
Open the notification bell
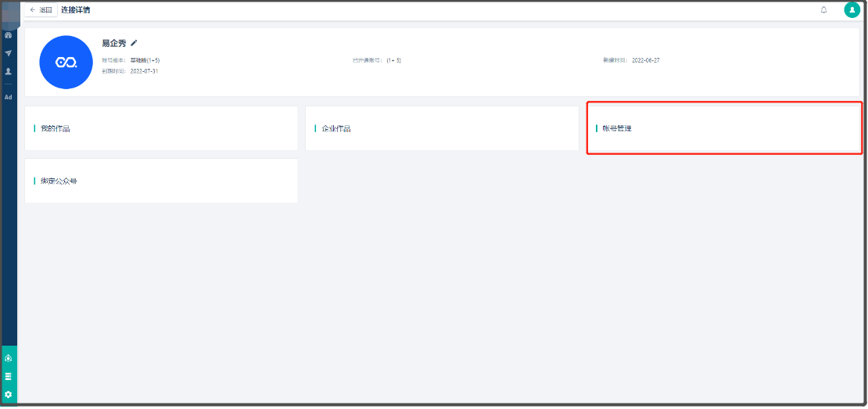tap(823, 10)
